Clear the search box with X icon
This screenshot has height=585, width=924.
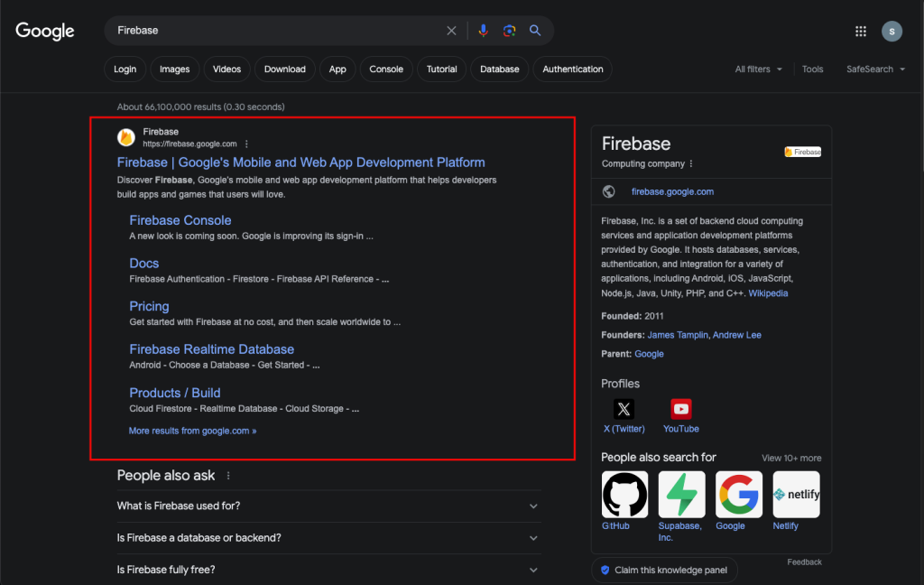pos(451,31)
